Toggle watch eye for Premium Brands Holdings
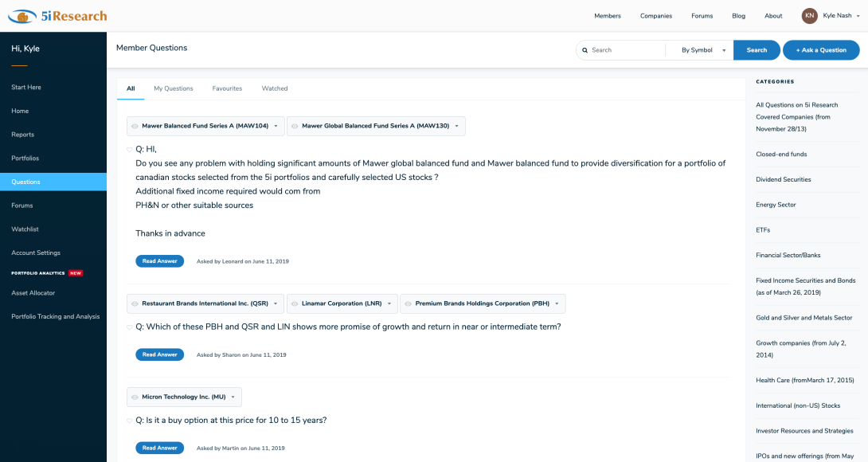Image resolution: width=868 pixels, height=462 pixels. pos(408,303)
